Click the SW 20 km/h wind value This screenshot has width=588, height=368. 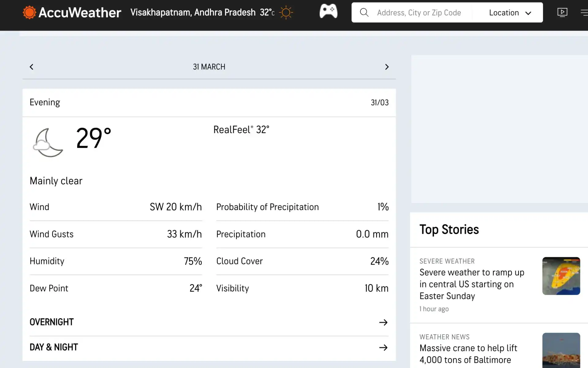point(176,207)
